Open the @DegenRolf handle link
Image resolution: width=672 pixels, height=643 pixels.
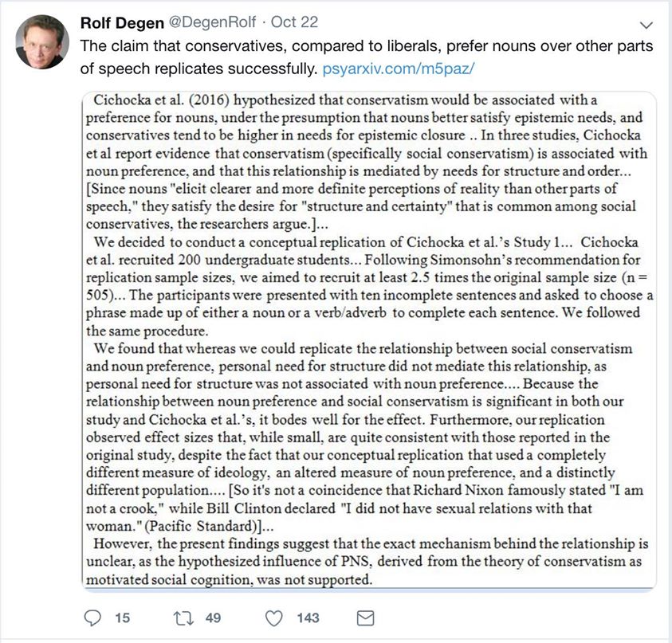(x=230, y=22)
